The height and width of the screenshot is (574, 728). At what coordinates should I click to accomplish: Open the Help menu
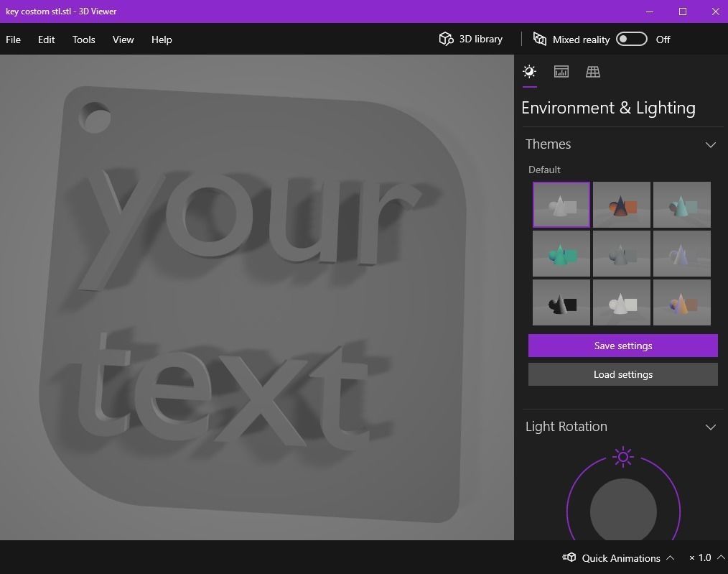pos(162,40)
